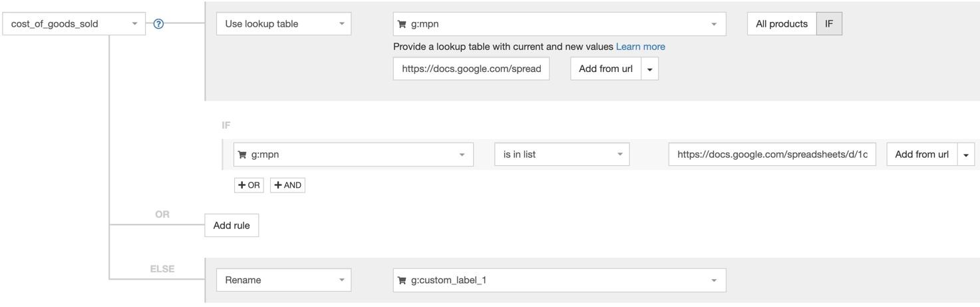Expand the caret next to upper Add from url

click(650, 69)
